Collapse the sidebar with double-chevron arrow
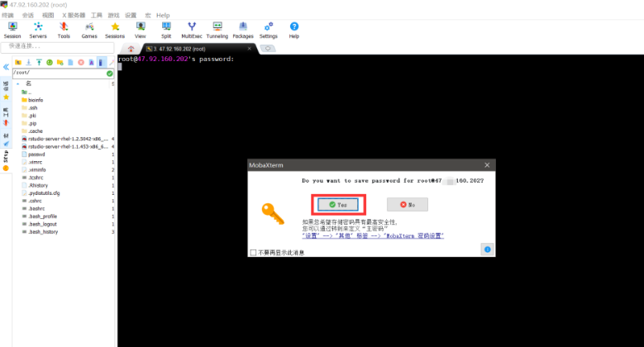Image resolution: width=644 pixels, height=347 pixels. pyautogui.click(x=6, y=66)
